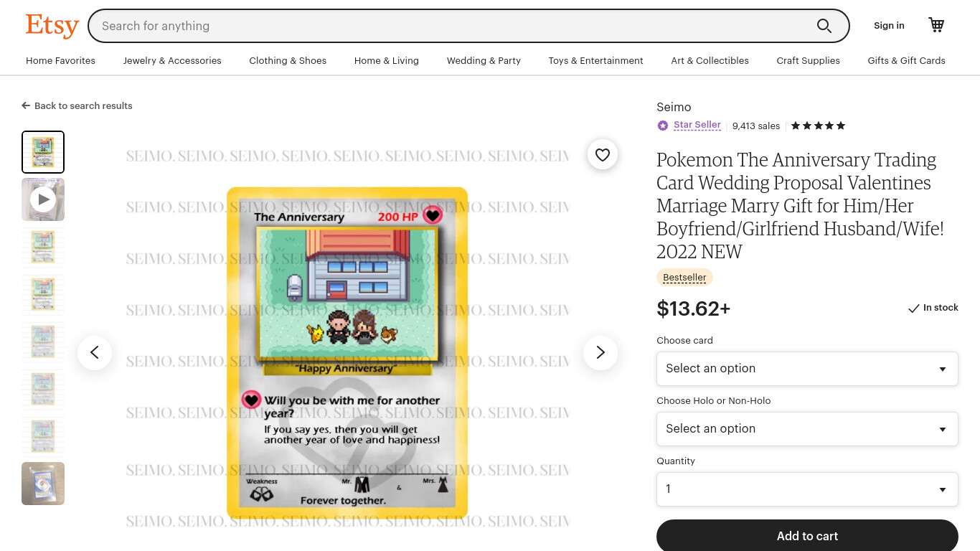Open Toys & Entertainment category

[x=595, y=61]
